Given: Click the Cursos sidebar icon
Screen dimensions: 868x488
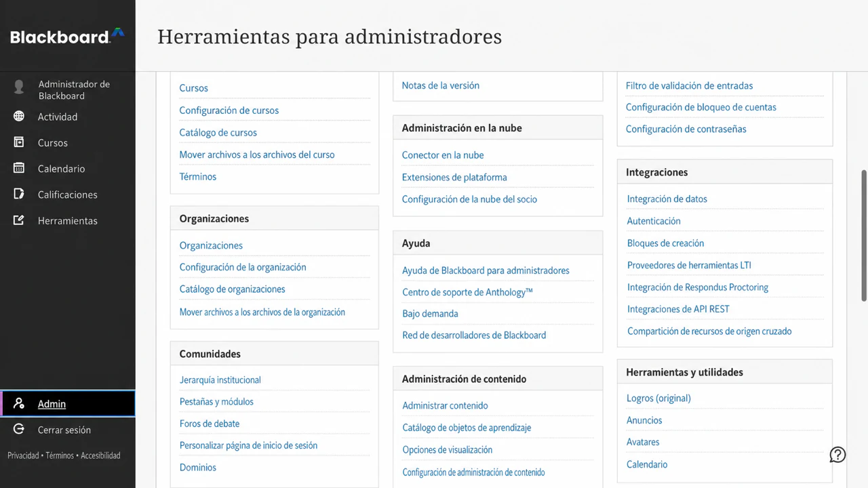Looking at the screenshot, I should tap(19, 142).
